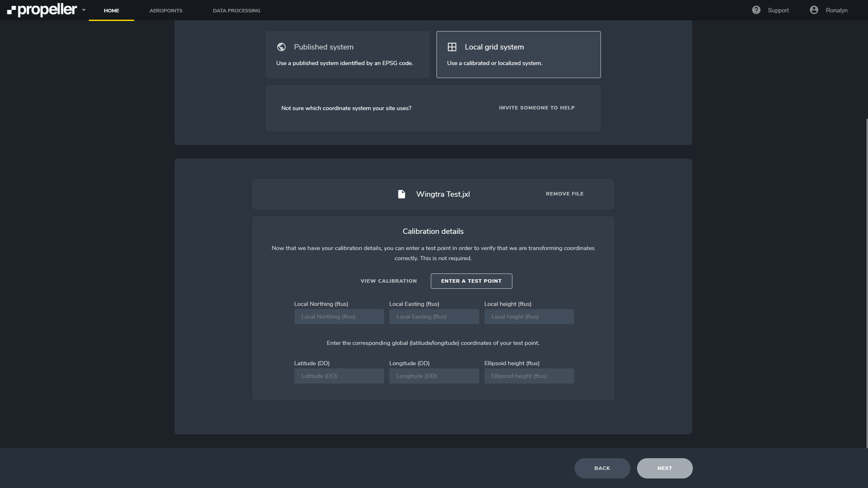Click 'Not sure which coordinate system' text
This screenshot has width=868, height=488.
(x=346, y=108)
